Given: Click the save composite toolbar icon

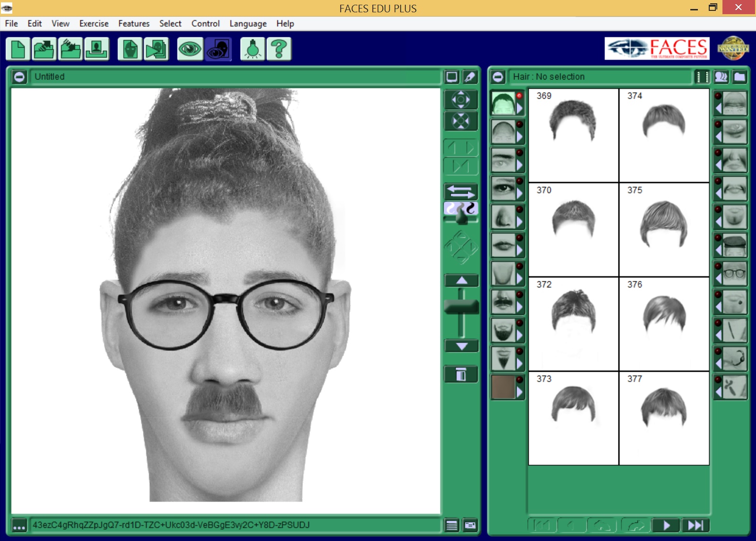Looking at the screenshot, I should 70,49.
